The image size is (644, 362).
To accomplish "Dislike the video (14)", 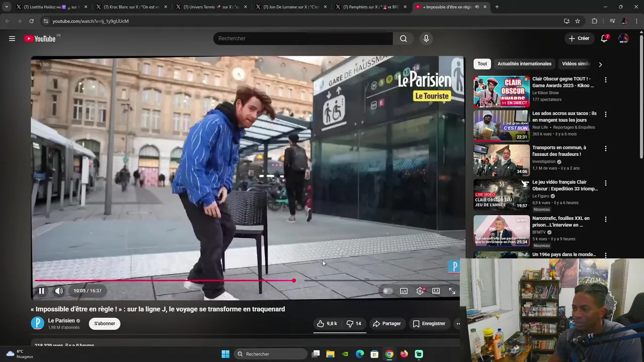I will click(354, 324).
